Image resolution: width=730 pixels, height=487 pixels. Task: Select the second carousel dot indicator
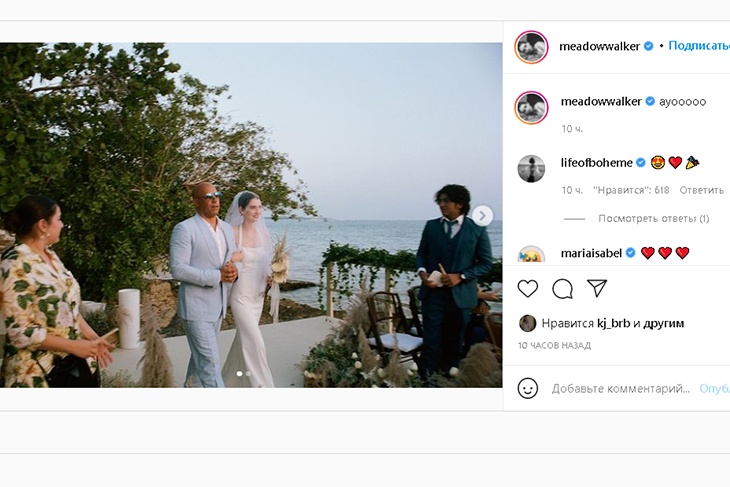[x=249, y=374]
